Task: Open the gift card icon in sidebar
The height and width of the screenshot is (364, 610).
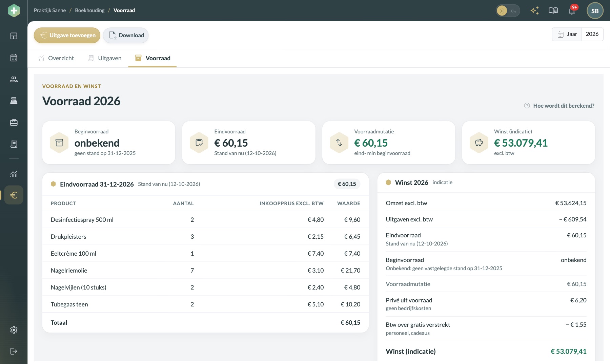Action: tap(14, 122)
